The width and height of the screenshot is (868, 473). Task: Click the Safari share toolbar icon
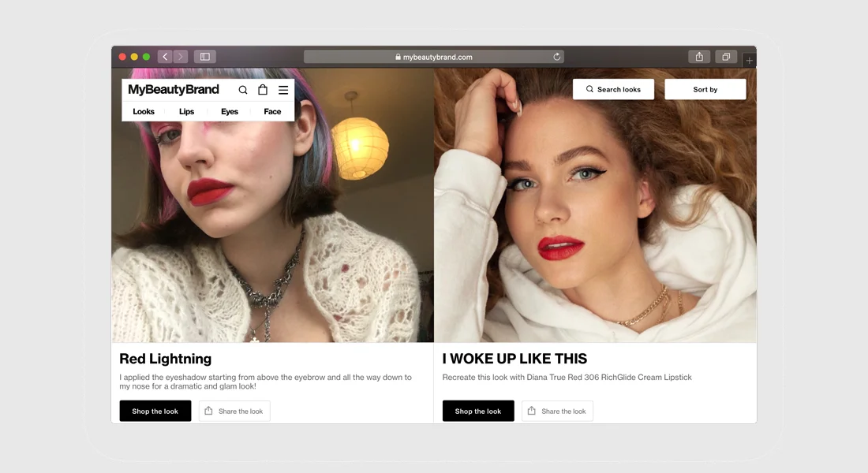point(699,57)
